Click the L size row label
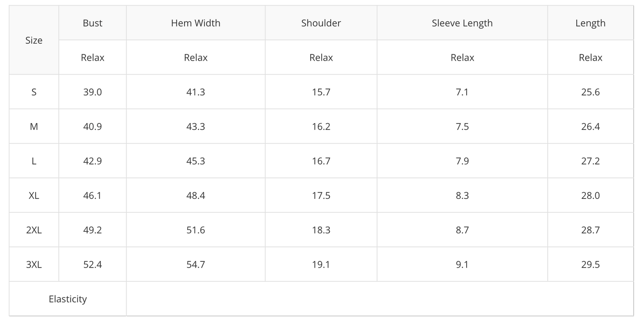Viewport: 644px width, 326px height. tap(34, 161)
